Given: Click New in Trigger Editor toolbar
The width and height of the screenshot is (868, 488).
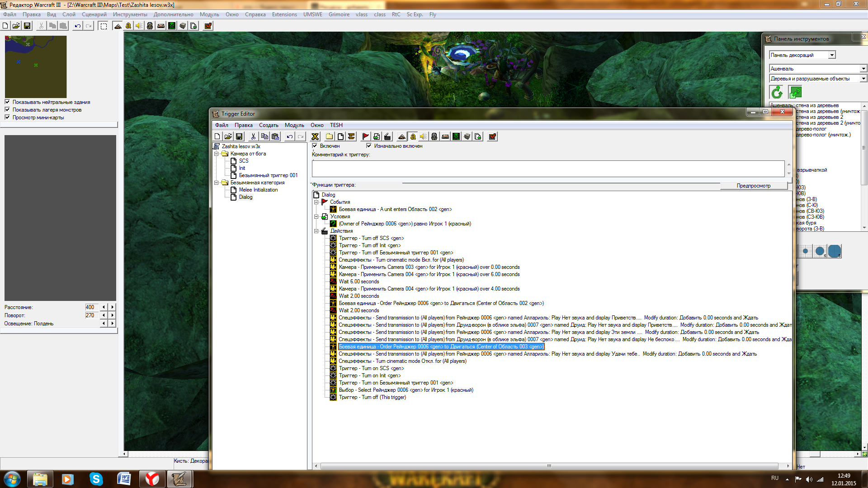Looking at the screenshot, I should pyautogui.click(x=217, y=136).
